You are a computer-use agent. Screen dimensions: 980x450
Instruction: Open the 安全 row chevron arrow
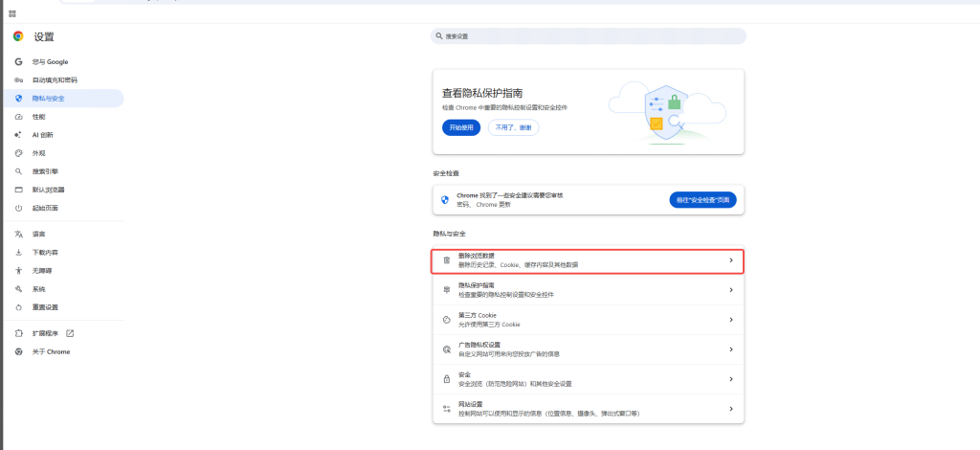pyautogui.click(x=730, y=379)
